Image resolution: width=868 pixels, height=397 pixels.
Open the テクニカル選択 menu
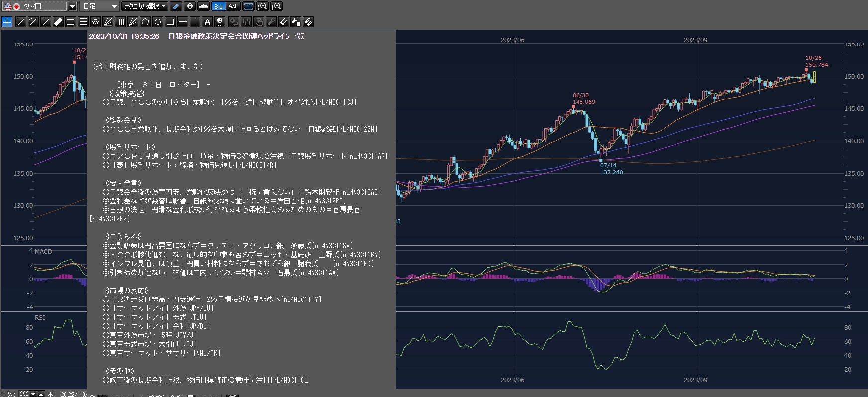pyautogui.click(x=145, y=6)
